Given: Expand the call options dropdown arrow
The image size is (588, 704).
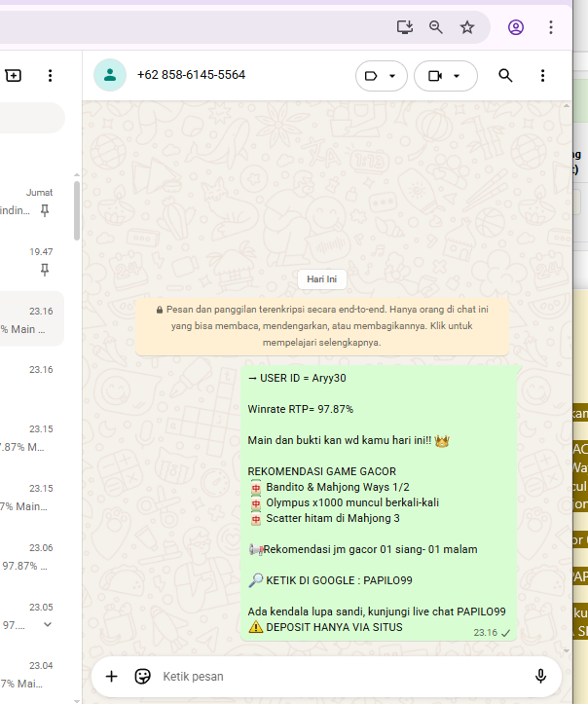Looking at the screenshot, I should click(457, 76).
